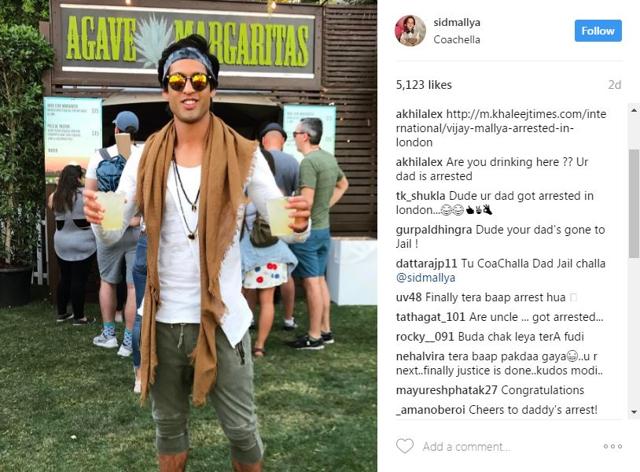The image size is (640, 472).
Task: Click the comments scroll up arrow
Action: tap(634, 110)
